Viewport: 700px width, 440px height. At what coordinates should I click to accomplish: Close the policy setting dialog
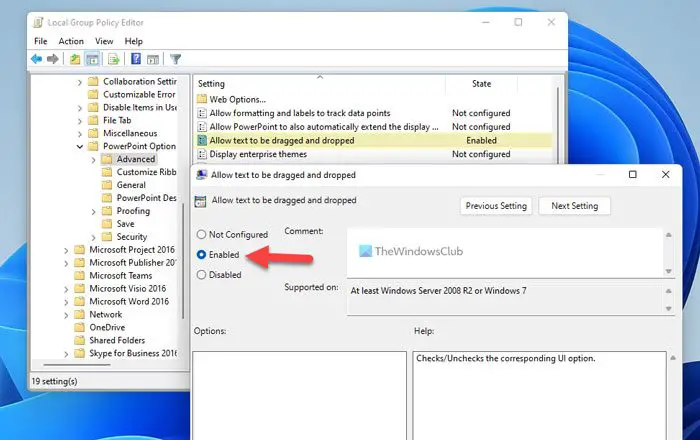665,174
